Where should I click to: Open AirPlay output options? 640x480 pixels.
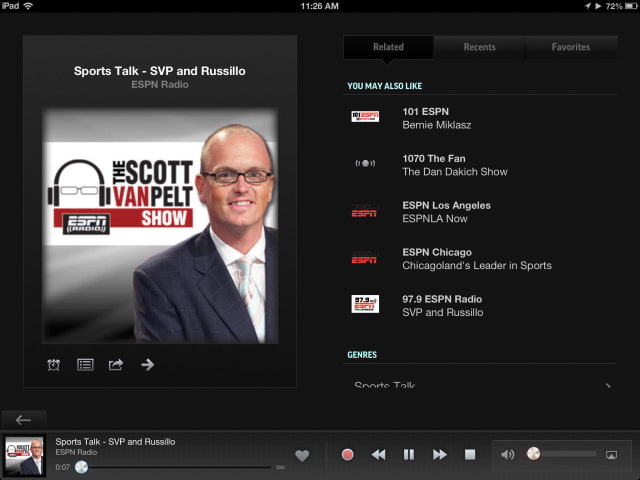[611, 455]
